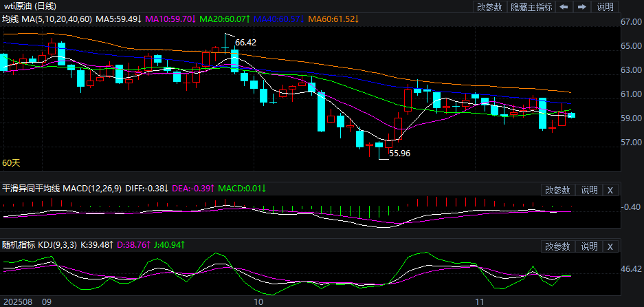Open 说明 for the main chart
The image size is (644, 307).
coord(605,7)
